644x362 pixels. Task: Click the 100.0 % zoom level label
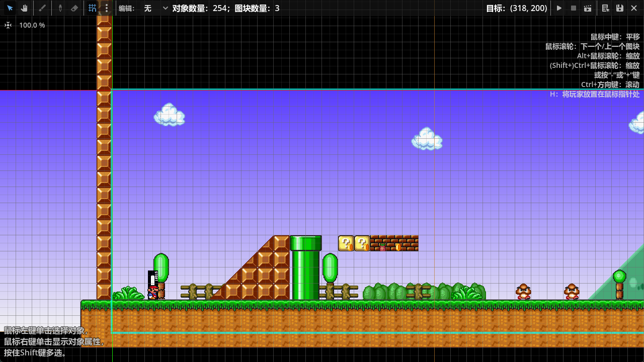click(32, 25)
